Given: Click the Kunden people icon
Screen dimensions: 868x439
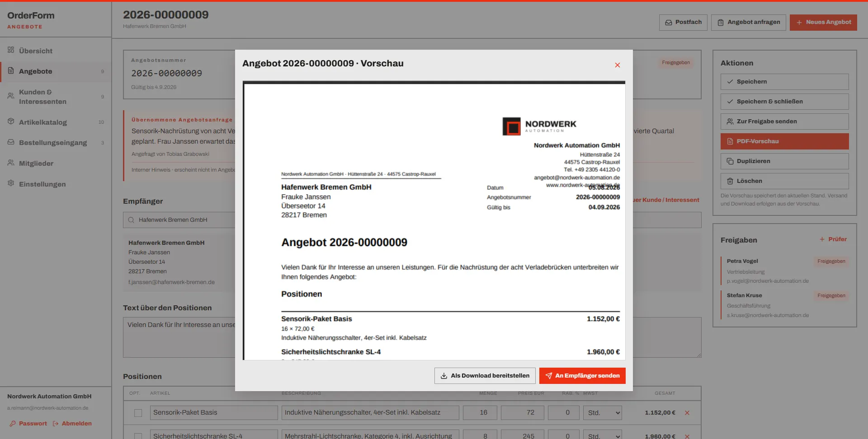Looking at the screenshot, I should coord(11,96).
